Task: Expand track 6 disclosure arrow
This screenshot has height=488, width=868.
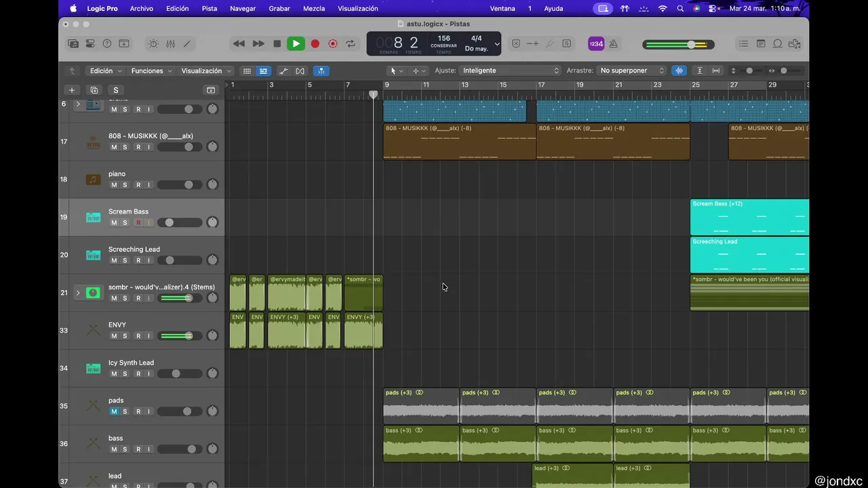Action: (x=77, y=104)
